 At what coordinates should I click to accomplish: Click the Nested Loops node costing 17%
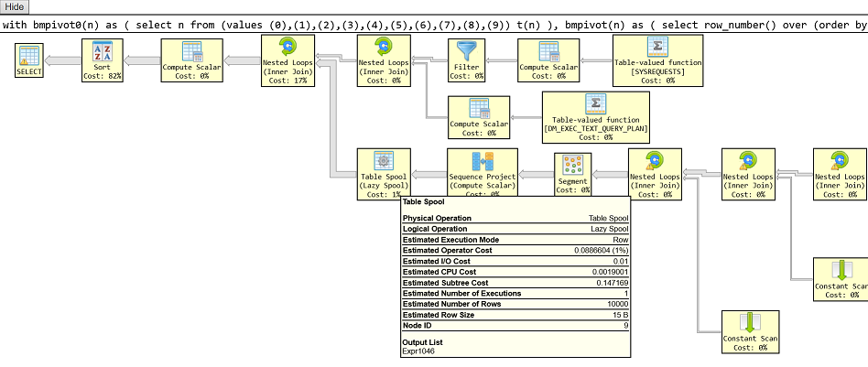coord(288,60)
